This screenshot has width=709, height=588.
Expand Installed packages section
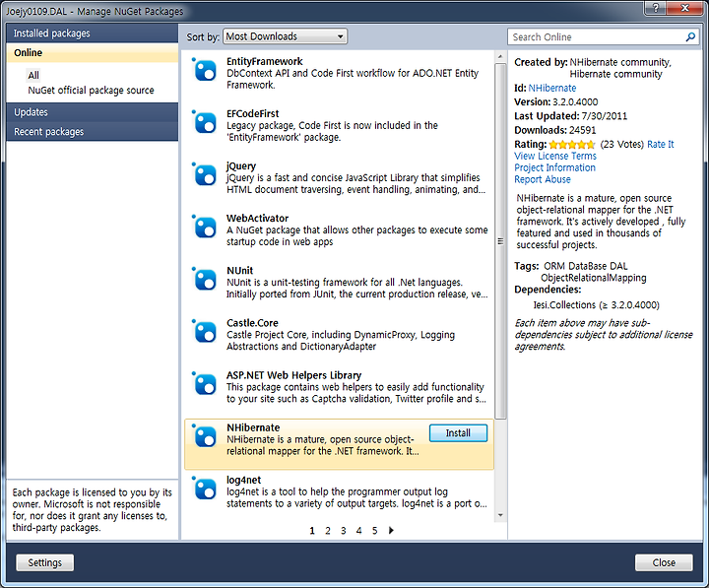tap(93, 33)
